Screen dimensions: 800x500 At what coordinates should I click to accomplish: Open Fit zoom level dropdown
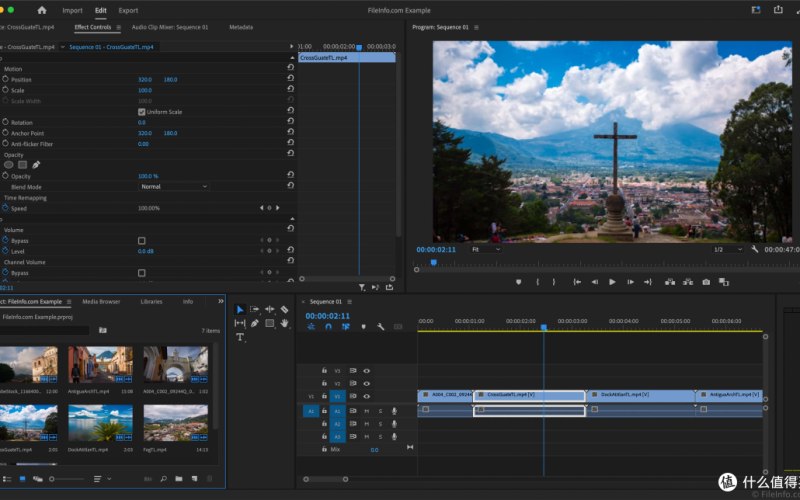coord(486,249)
